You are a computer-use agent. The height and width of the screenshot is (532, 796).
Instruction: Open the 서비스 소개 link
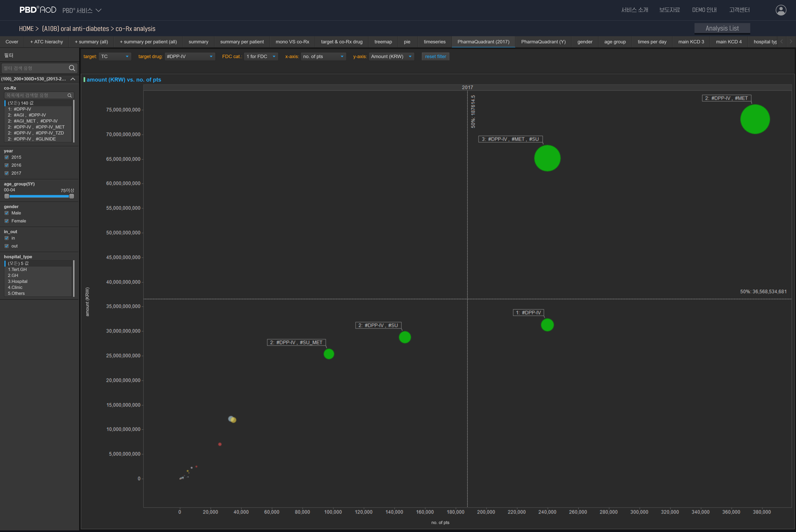634,10
